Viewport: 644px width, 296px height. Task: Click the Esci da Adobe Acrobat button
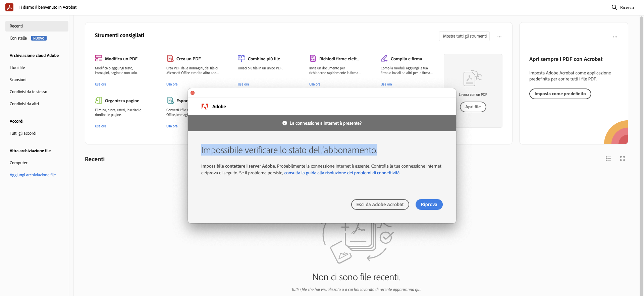pyautogui.click(x=380, y=204)
